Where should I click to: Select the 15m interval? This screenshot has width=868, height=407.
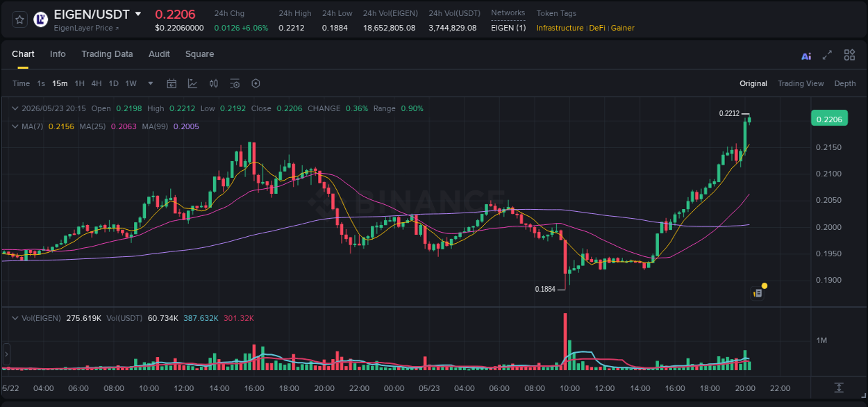[60, 83]
